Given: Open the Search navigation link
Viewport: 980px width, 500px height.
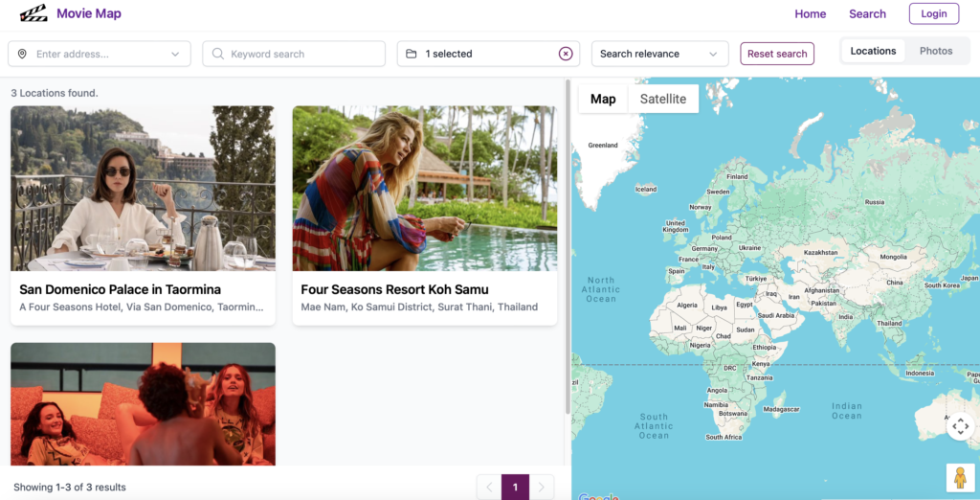Looking at the screenshot, I should 867,13.
